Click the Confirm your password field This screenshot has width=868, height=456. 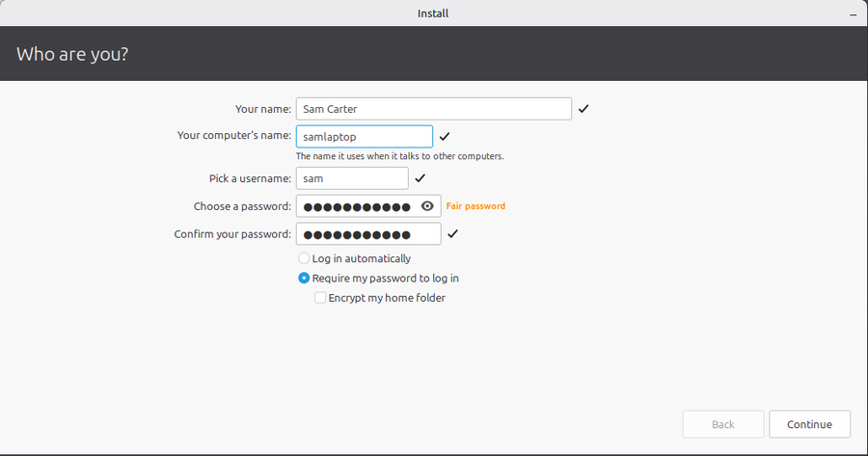368,233
